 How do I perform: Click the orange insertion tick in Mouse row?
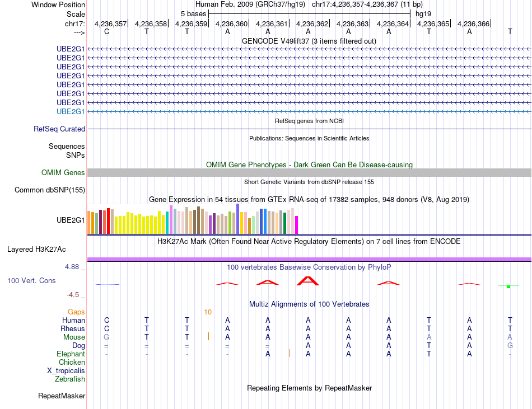point(208,336)
